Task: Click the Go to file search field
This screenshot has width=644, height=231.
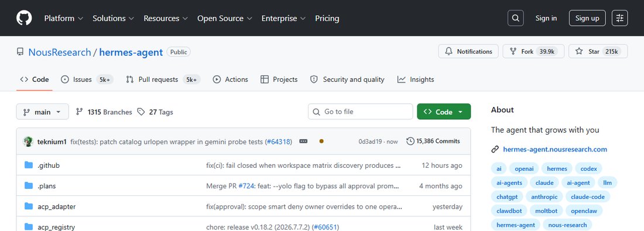Action: [x=360, y=112]
